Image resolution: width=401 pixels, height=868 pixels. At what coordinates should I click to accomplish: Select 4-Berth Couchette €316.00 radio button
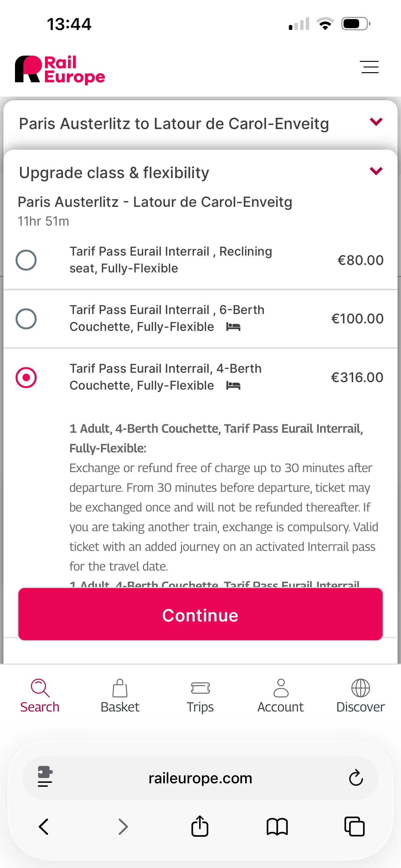click(26, 377)
